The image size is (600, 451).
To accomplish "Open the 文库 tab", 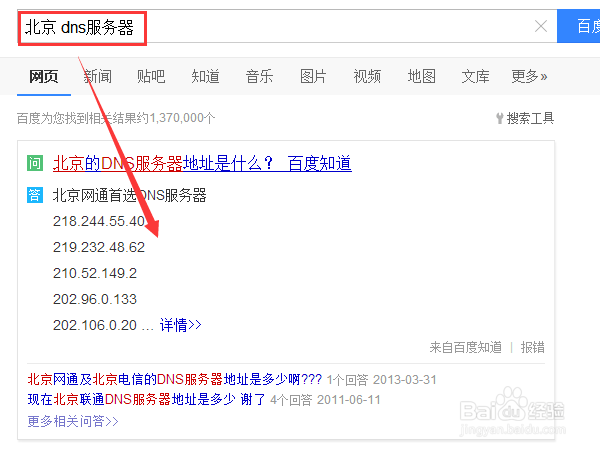I will (475, 77).
